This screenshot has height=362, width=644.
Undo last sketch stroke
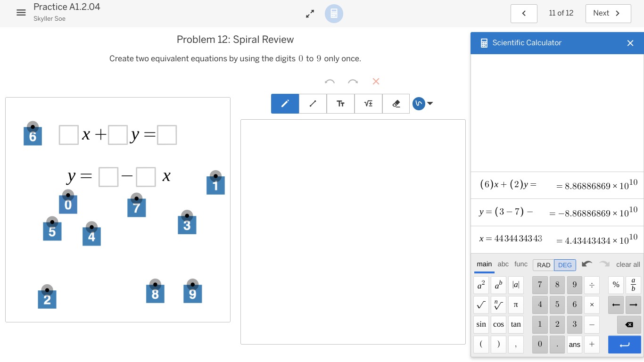[x=330, y=82]
